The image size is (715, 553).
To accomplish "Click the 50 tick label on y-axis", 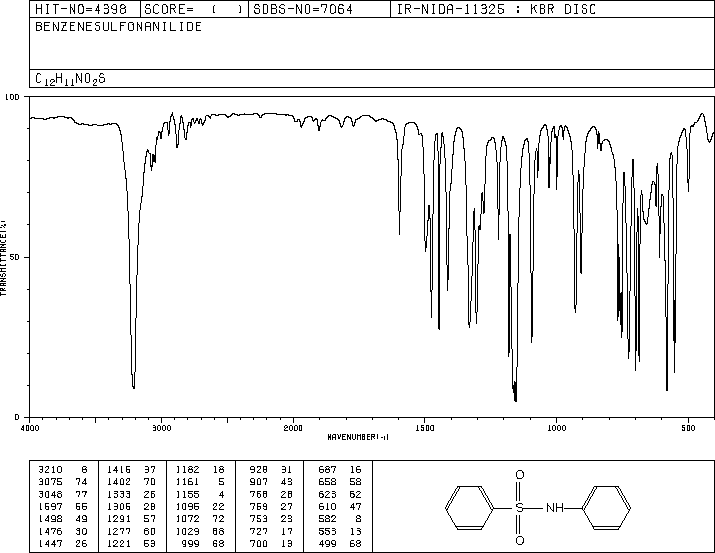I will coord(14,257).
